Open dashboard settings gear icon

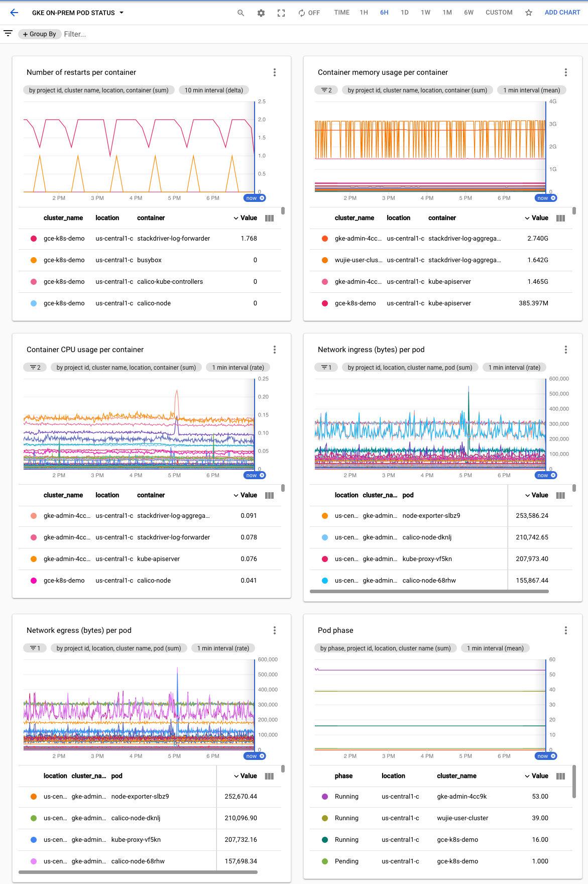point(261,13)
